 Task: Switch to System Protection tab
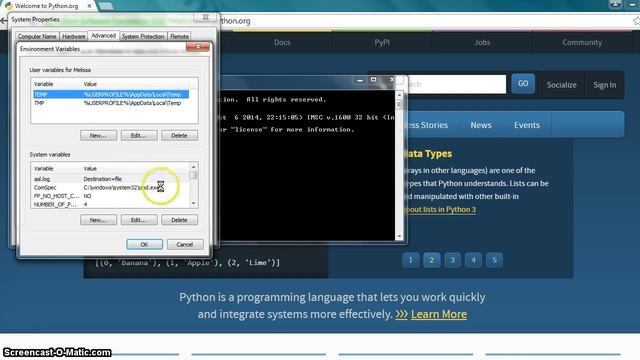(143, 36)
